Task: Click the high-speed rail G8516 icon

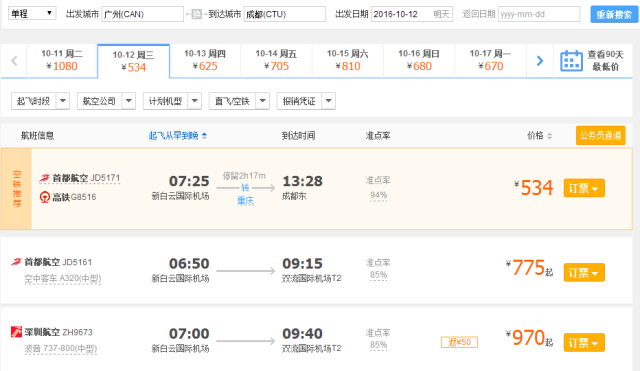Action: tap(44, 197)
